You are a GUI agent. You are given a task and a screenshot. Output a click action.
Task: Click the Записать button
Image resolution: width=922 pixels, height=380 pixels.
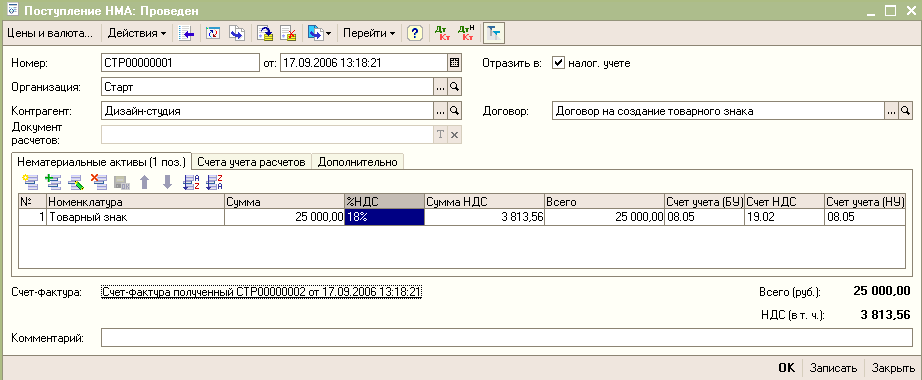(x=833, y=368)
